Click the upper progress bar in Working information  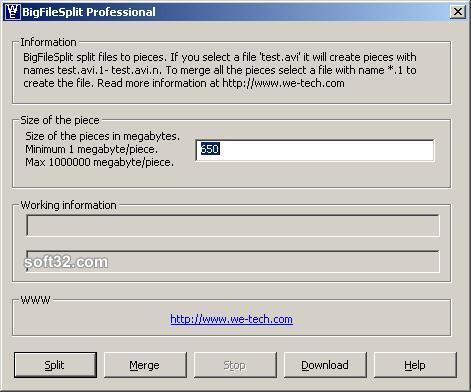233,225
